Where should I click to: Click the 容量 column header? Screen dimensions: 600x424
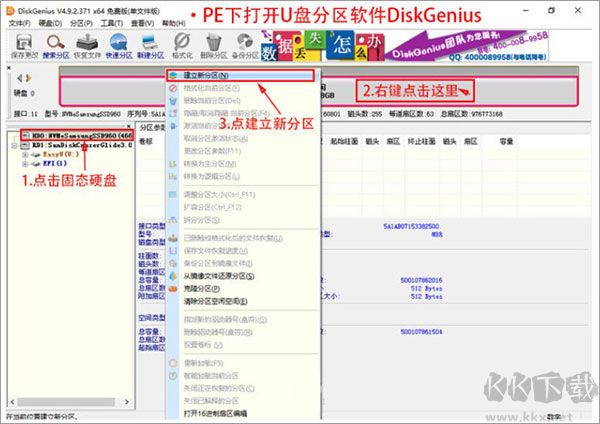click(x=506, y=142)
